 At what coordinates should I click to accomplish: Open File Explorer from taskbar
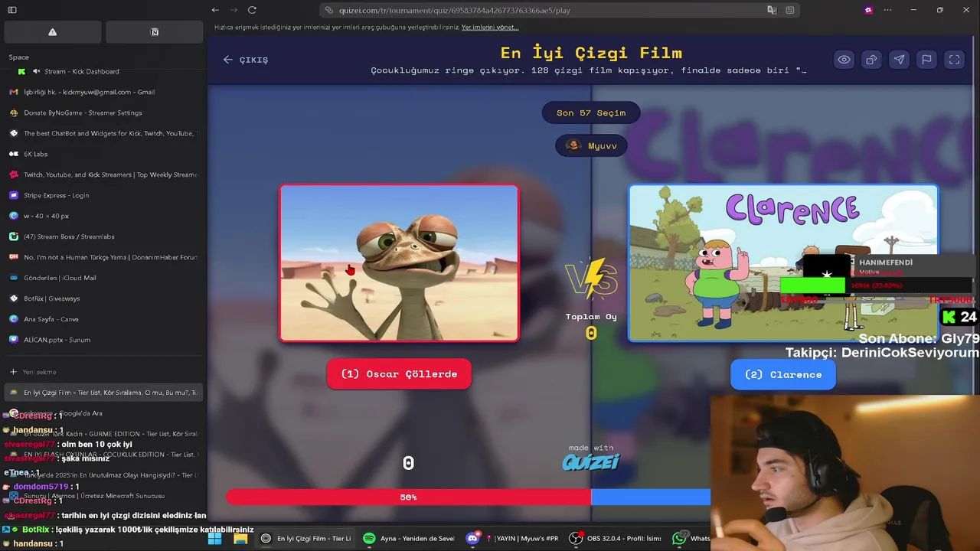(240, 539)
